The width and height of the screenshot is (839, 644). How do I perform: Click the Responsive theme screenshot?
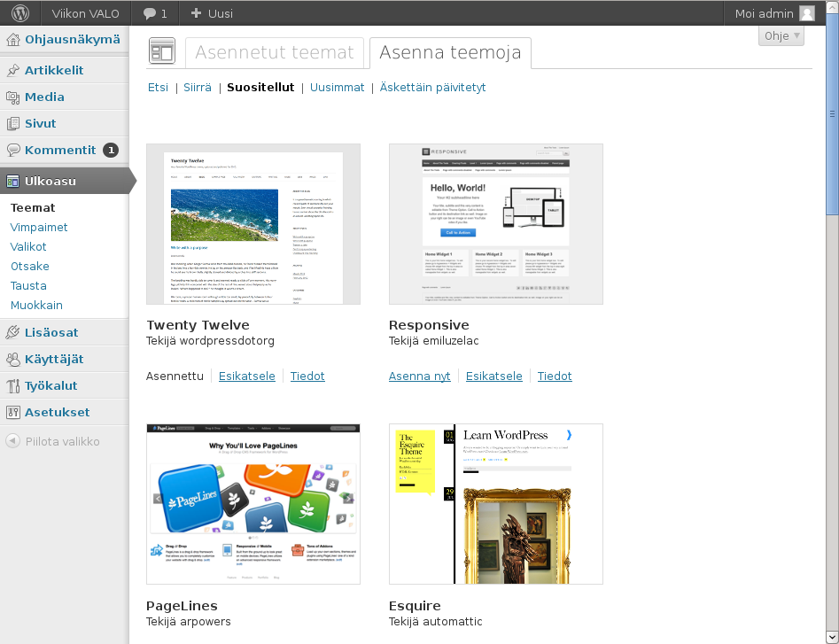pyautogui.click(x=496, y=224)
